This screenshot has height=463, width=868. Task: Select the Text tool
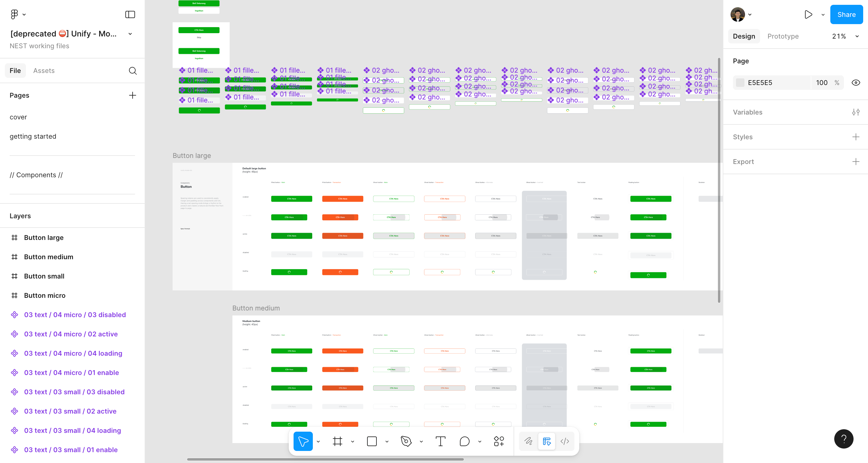tap(440, 441)
